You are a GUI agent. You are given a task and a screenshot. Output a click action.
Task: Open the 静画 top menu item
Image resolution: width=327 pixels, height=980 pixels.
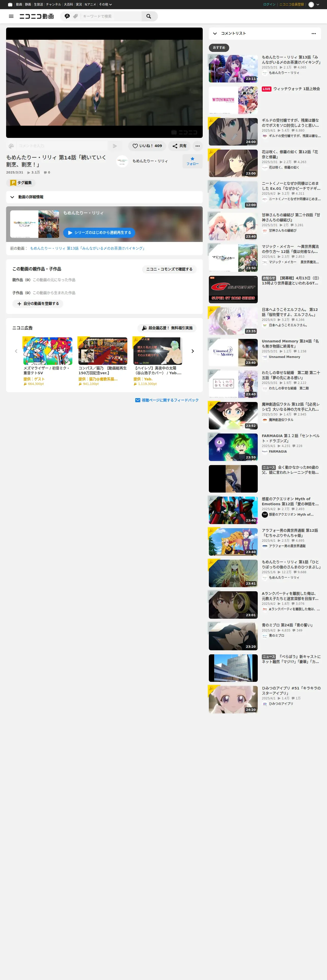tap(28, 5)
